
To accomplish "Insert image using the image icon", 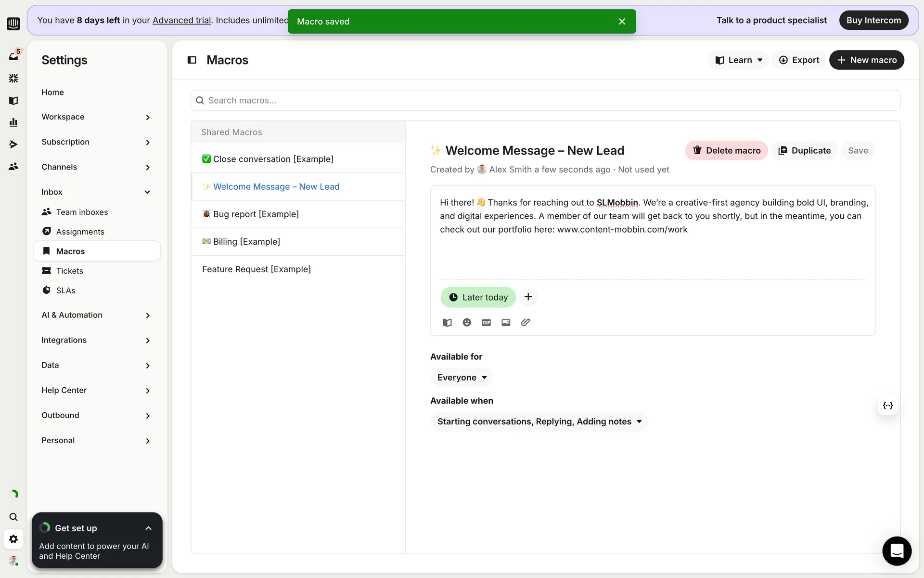I will coord(506,322).
